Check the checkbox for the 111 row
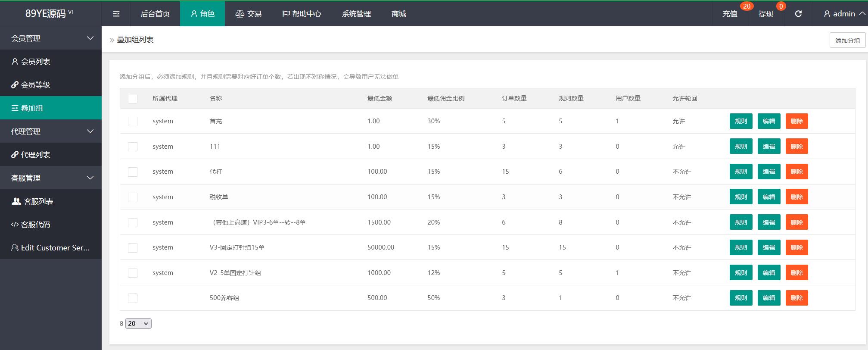 coord(133,147)
